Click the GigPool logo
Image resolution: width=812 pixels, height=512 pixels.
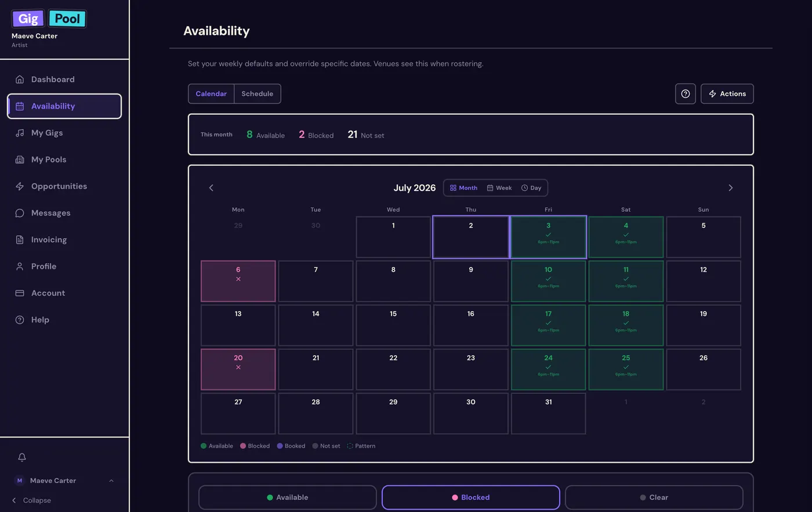tap(49, 19)
